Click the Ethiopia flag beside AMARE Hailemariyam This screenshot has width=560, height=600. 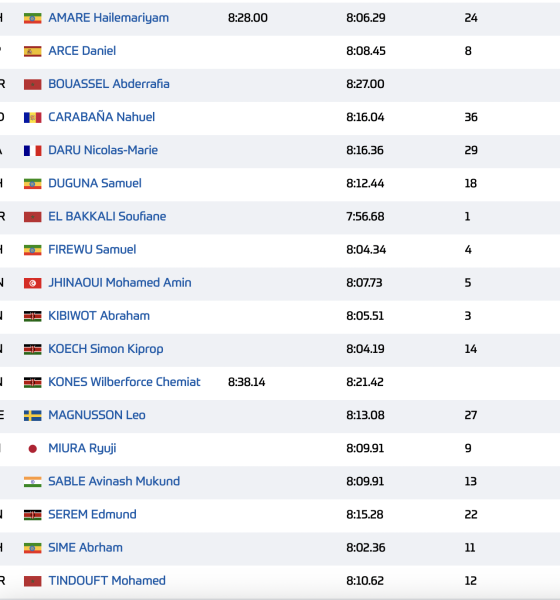(x=33, y=18)
